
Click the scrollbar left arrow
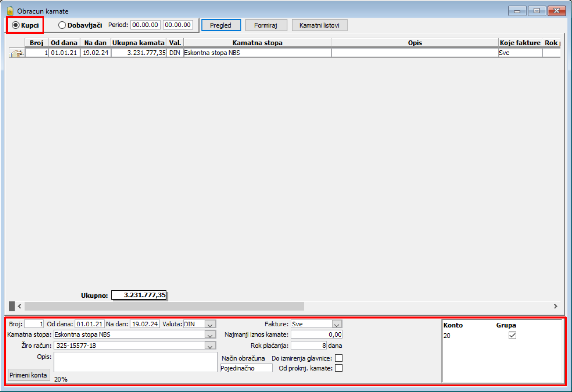(x=20, y=306)
